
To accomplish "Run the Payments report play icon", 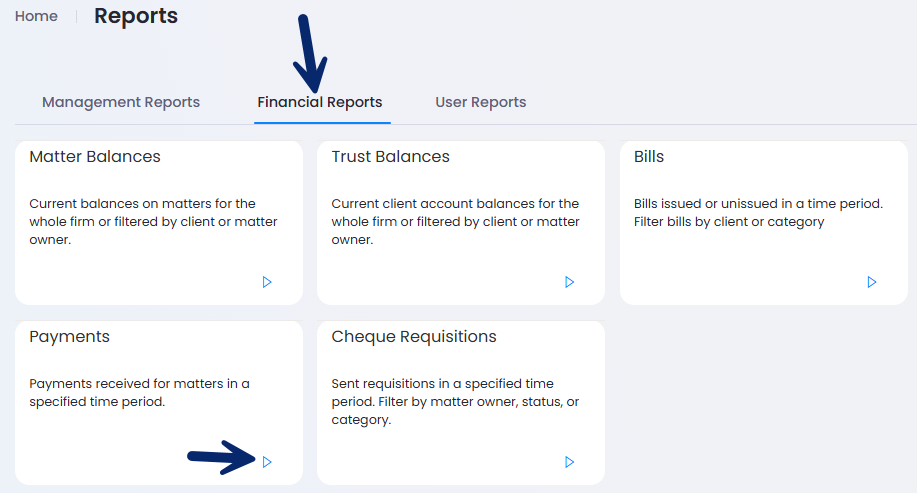I will pyautogui.click(x=267, y=462).
